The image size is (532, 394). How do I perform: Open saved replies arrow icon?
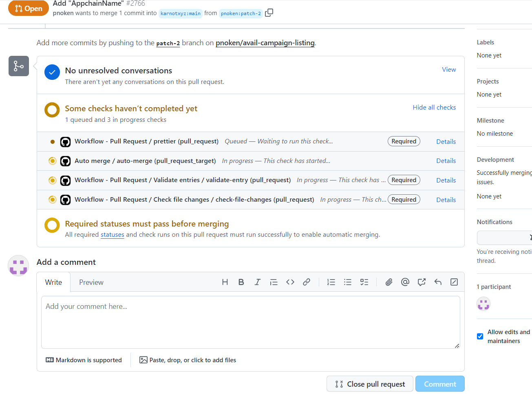438,282
